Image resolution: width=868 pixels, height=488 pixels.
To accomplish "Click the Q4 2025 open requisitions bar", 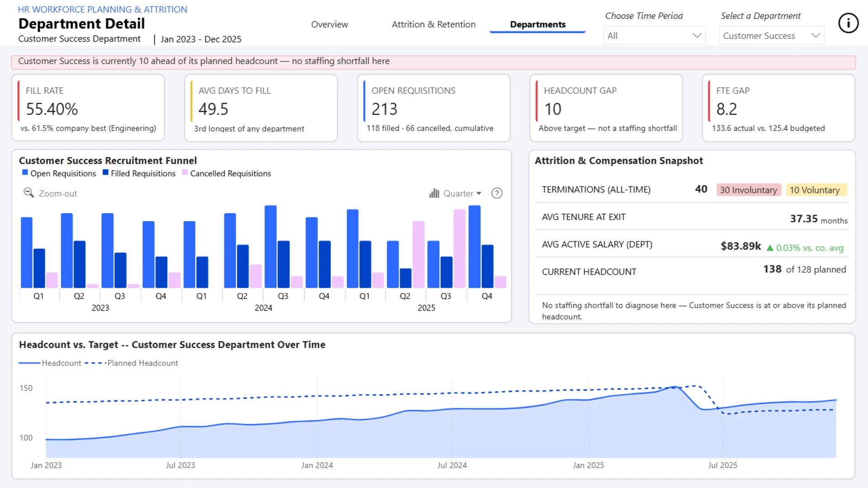I will pos(474,247).
